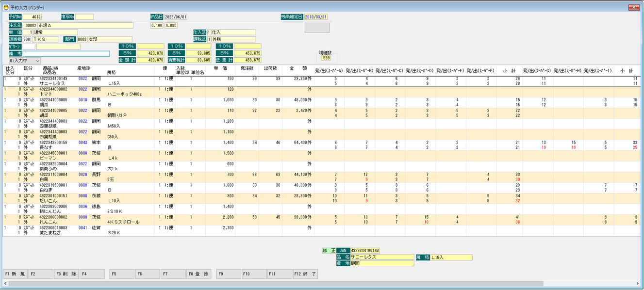Click into the 備考 remarks field

66,54
